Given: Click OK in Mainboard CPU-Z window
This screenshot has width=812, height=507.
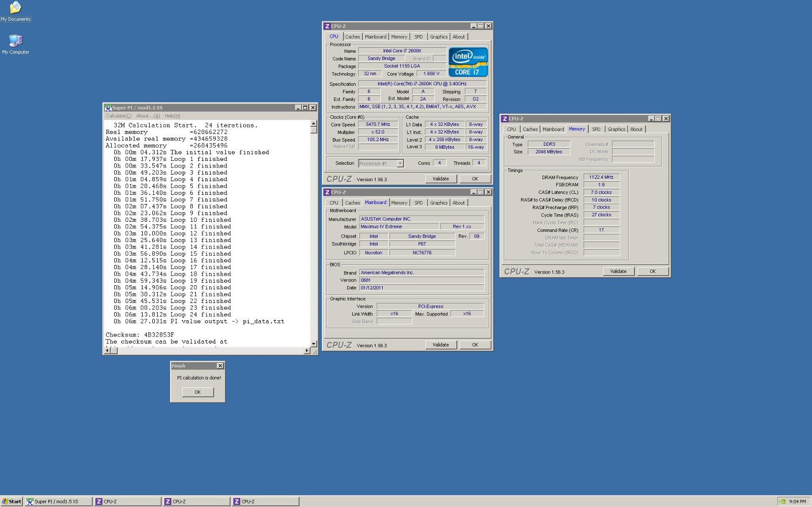Looking at the screenshot, I should 475,345.
